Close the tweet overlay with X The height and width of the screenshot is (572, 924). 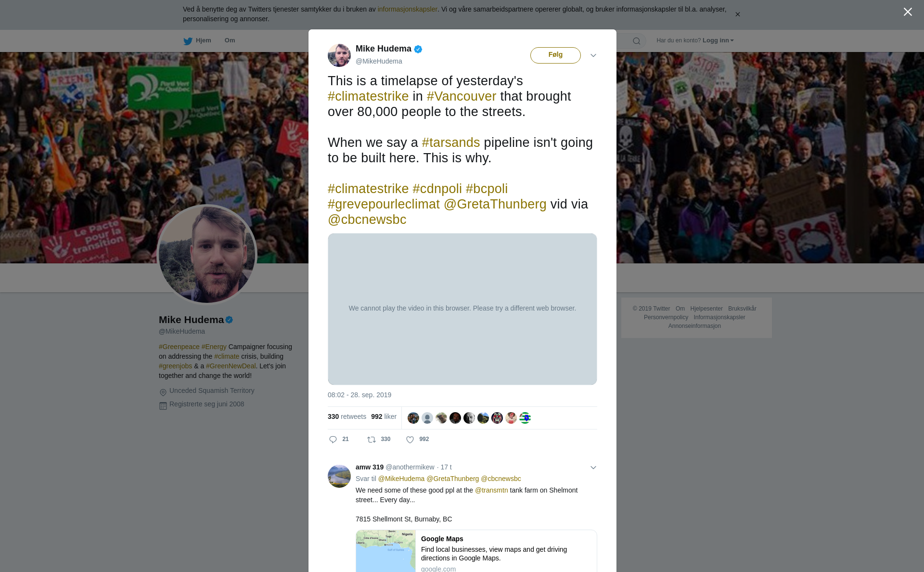pos(908,12)
